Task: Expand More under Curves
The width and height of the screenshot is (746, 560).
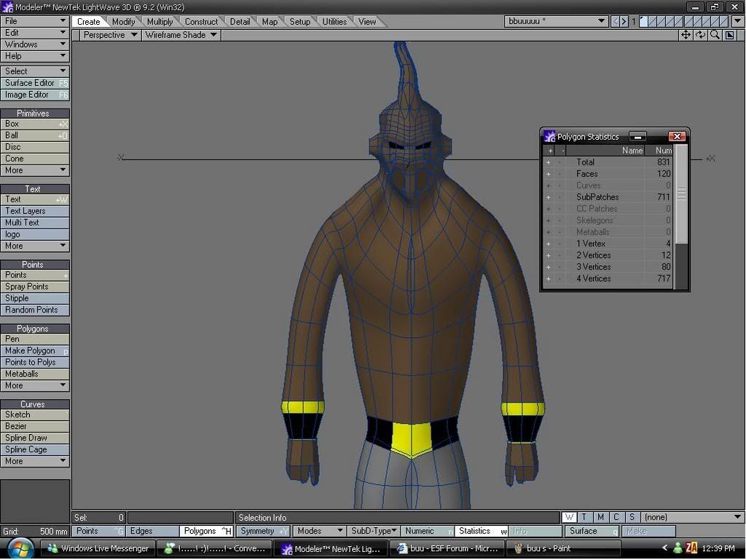Action: click(x=35, y=461)
